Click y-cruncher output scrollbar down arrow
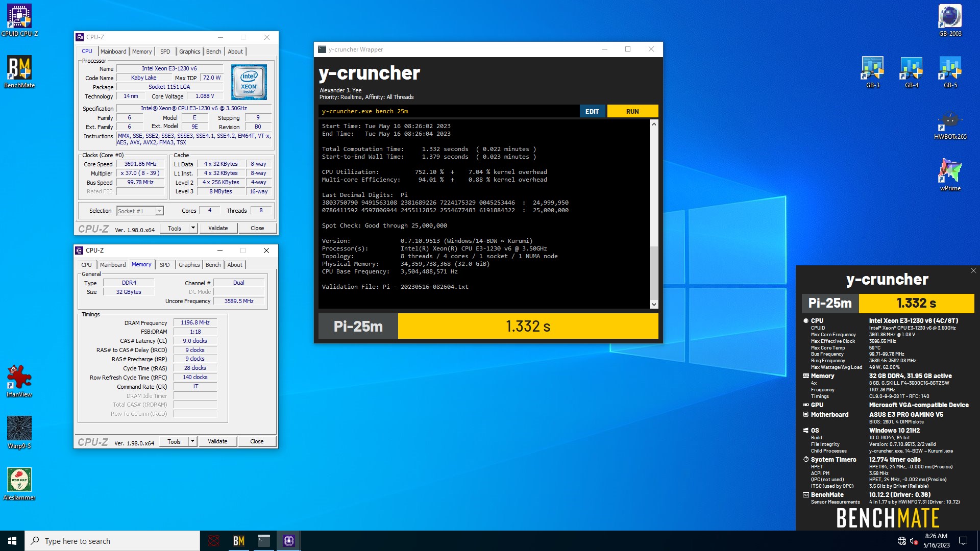Image resolution: width=980 pixels, height=551 pixels. click(654, 305)
